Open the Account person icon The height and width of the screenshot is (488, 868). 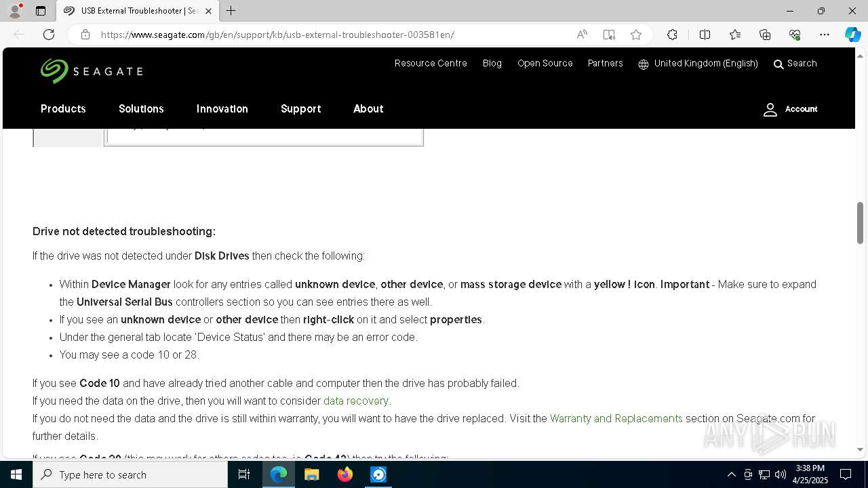click(770, 109)
